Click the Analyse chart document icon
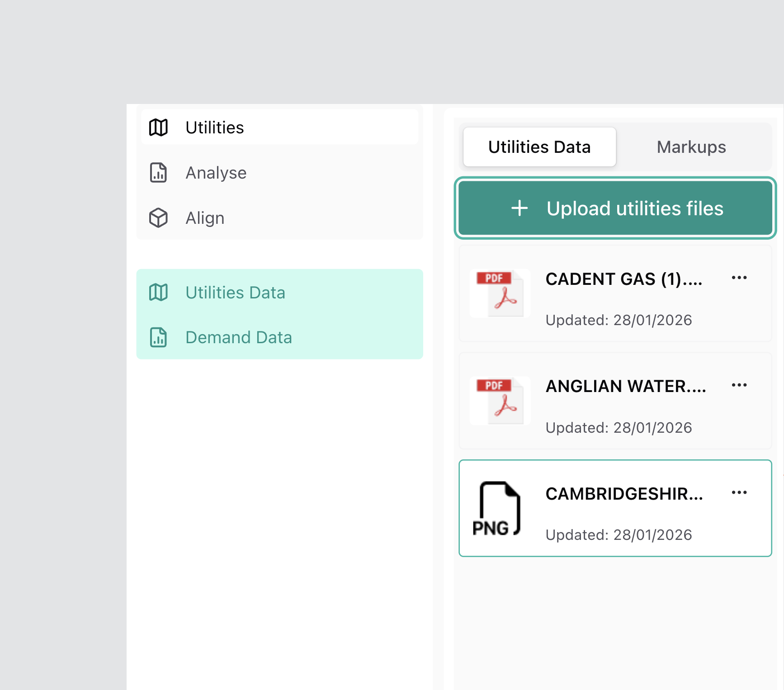The width and height of the screenshot is (784, 690). tap(158, 173)
